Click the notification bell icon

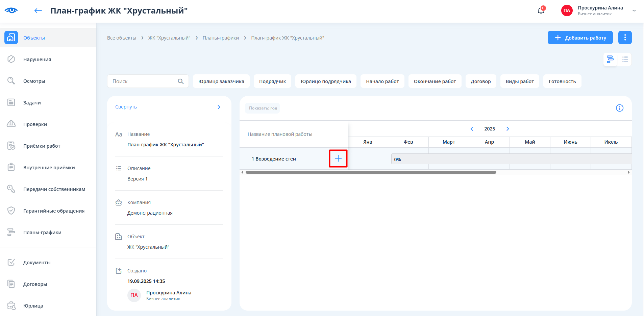(x=541, y=11)
